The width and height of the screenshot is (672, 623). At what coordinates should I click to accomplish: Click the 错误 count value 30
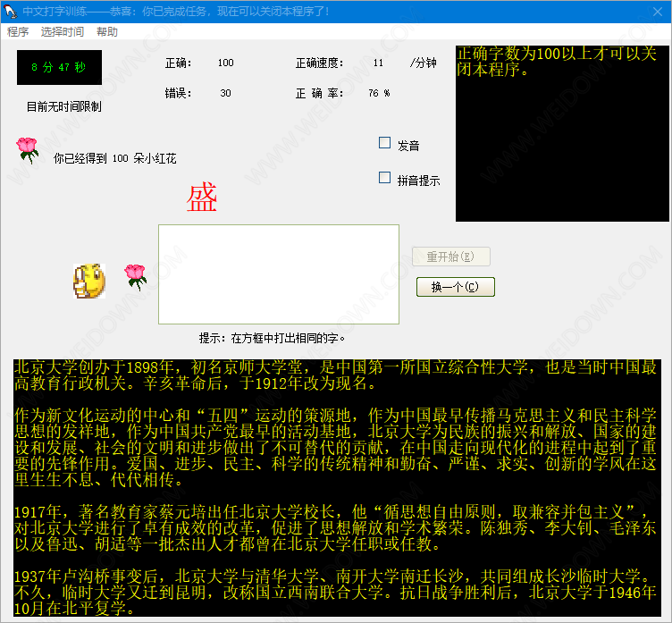pyautogui.click(x=225, y=93)
